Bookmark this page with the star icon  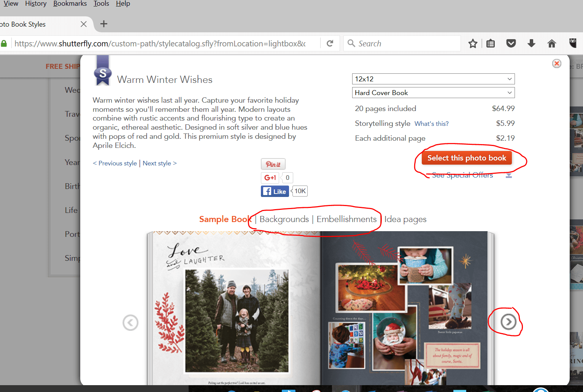click(473, 43)
